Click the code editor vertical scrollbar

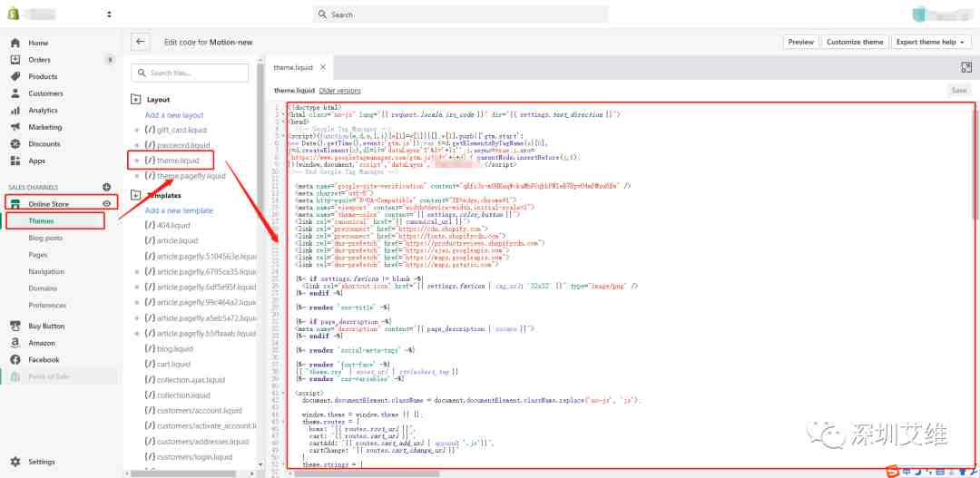(977, 163)
